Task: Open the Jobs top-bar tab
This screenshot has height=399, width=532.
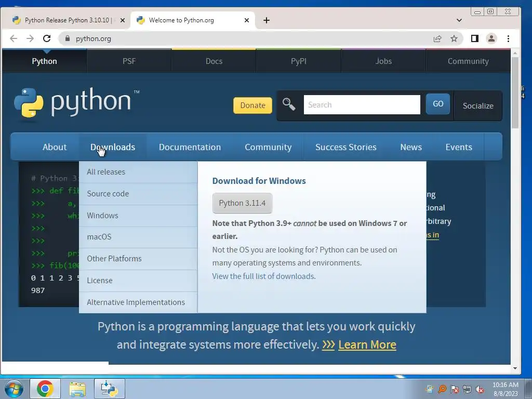Action: (x=383, y=61)
